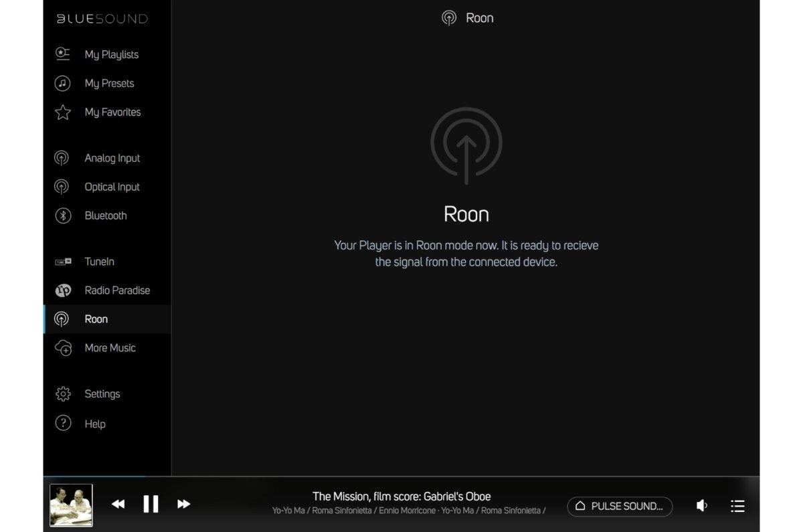This screenshot has width=803, height=532.
Task: Click the Roon header icon at the top
Action: pyautogui.click(x=449, y=18)
